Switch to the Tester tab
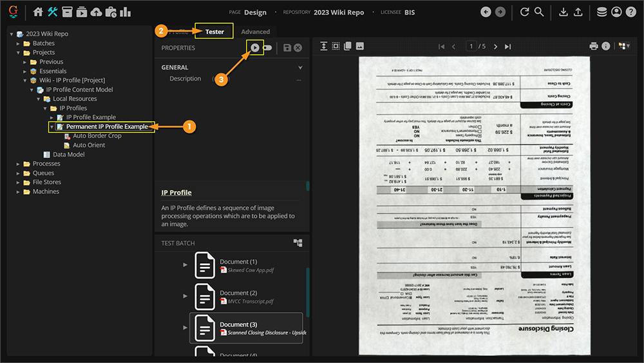The image size is (644, 363). 214,31
